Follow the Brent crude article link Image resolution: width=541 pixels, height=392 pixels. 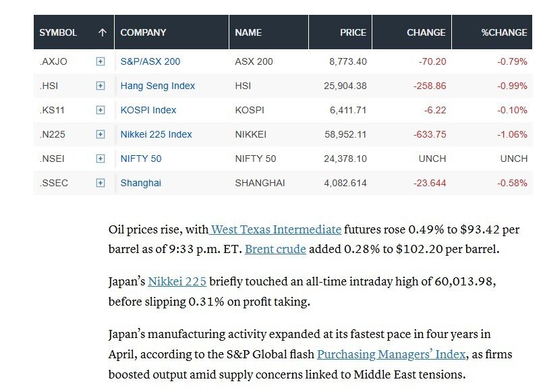[x=275, y=249]
